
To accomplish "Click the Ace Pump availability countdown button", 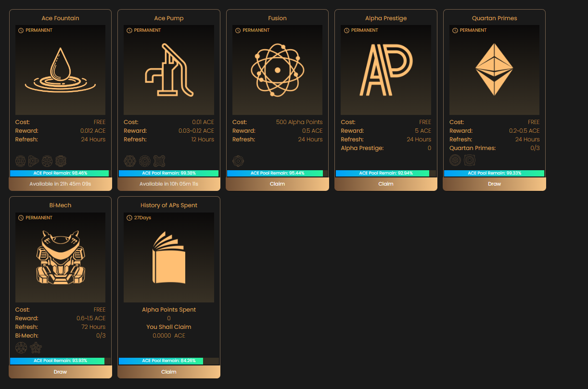I will [x=168, y=184].
